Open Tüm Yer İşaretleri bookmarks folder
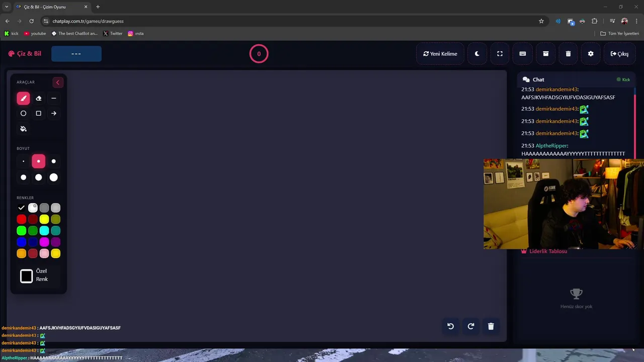This screenshot has height=362, width=644. 619,34
